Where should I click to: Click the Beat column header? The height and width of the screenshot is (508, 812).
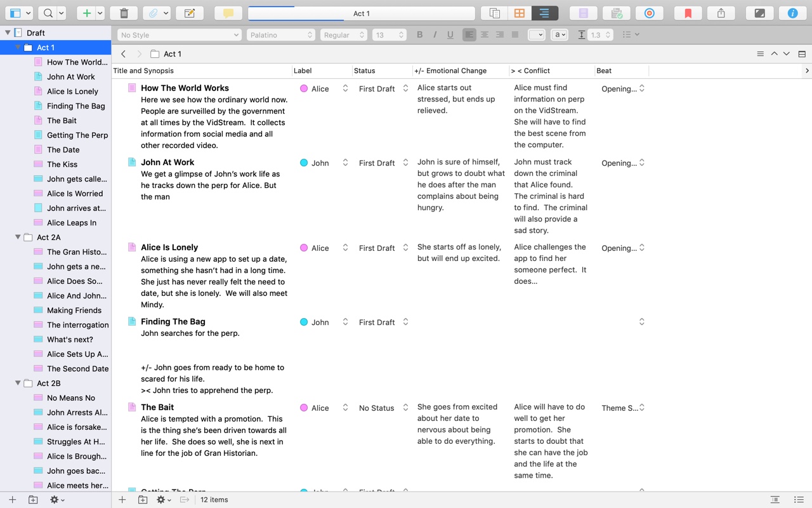click(604, 71)
